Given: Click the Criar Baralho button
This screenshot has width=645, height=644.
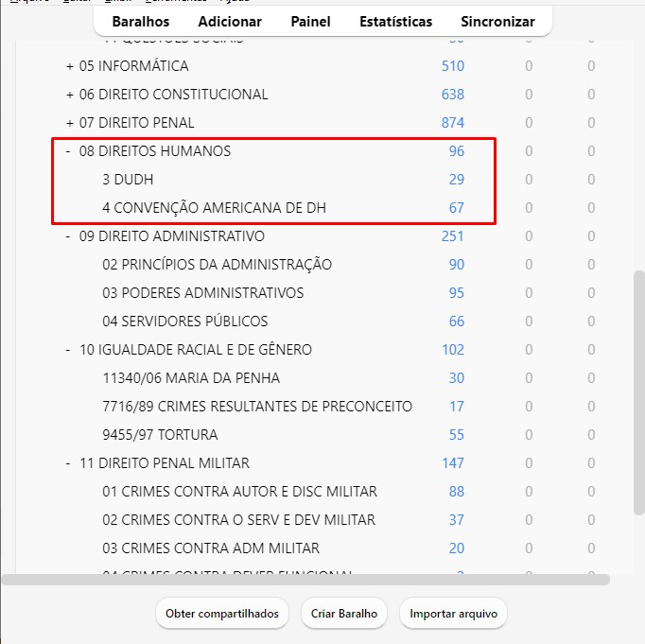Looking at the screenshot, I should click(344, 614).
